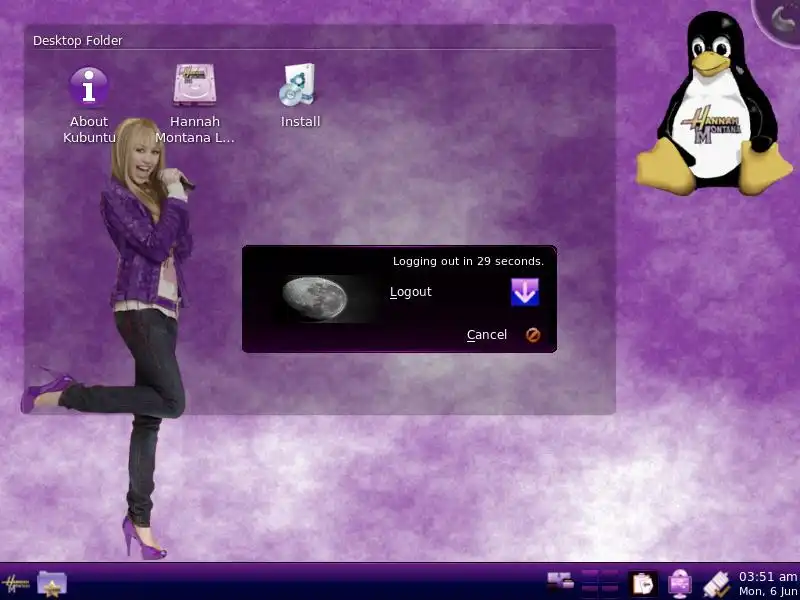This screenshot has width=800, height=600.
Task: Switch to the top-left virtual desktop in the pager
Action: coord(590,577)
